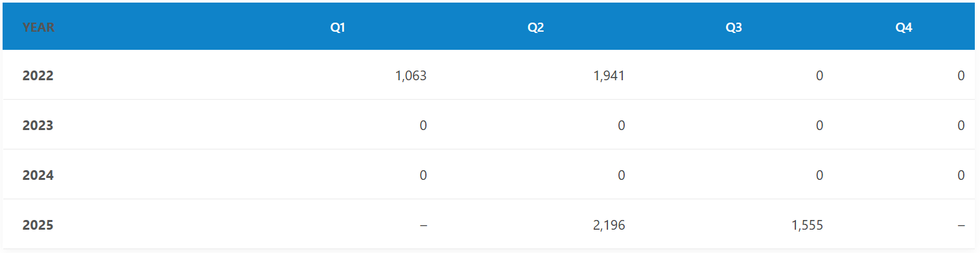This screenshot has width=980, height=253.
Task: Click the Q1 column header
Action: (x=337, y=28)
